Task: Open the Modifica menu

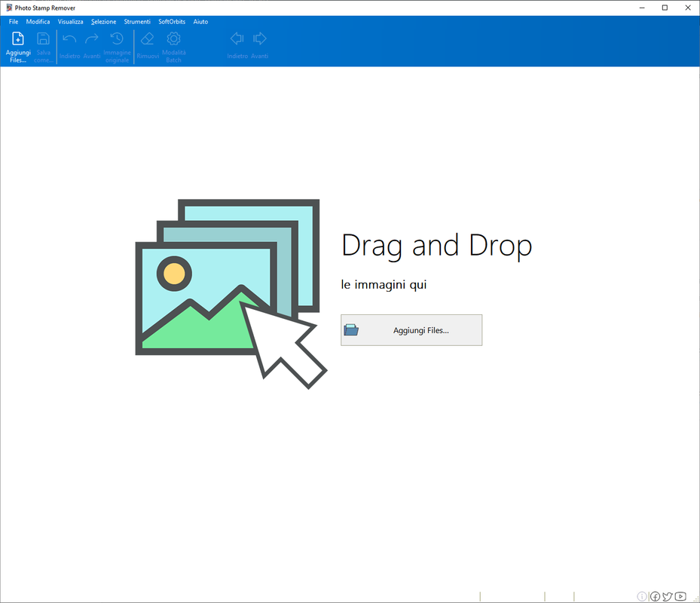Action: pyautogui.click(x=38, y=21)
